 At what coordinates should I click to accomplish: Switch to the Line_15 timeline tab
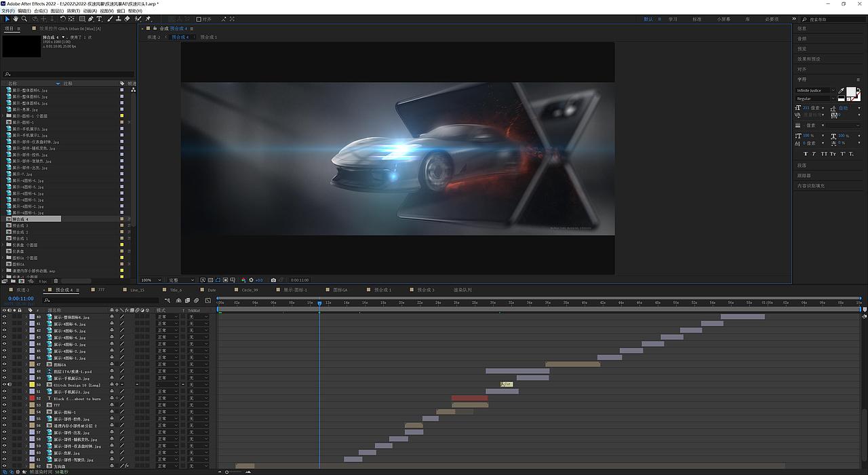tap(137, 290)
